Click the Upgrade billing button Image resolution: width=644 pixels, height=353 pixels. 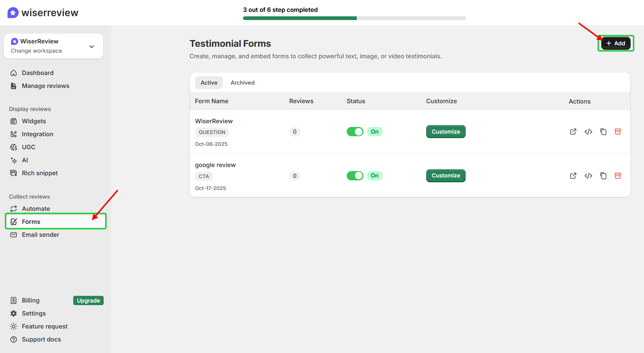[x=88, y=301]
